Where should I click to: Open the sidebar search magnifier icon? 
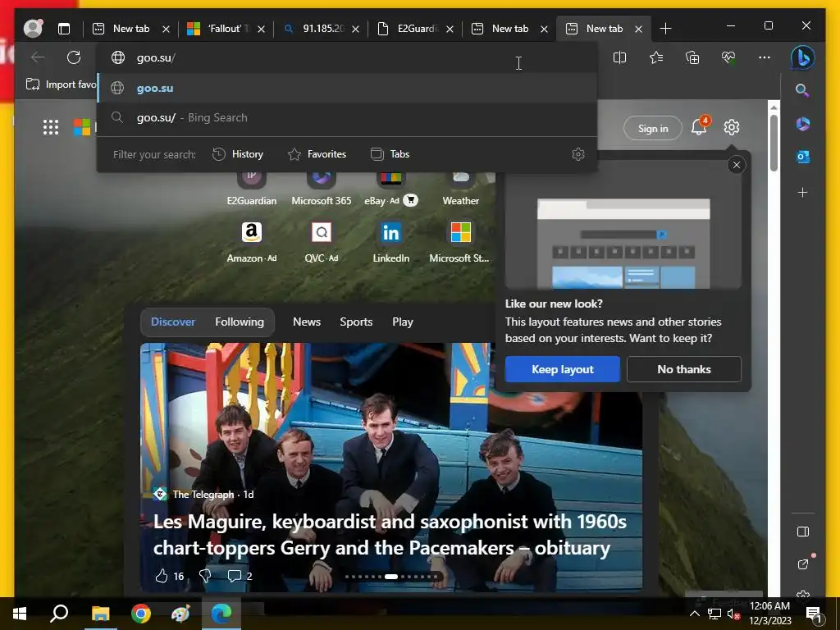coord(802,90)
